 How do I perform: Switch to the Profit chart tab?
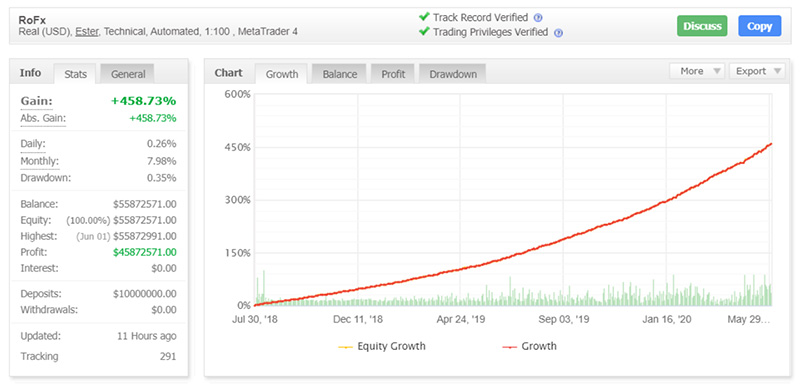tap(393, 74)
